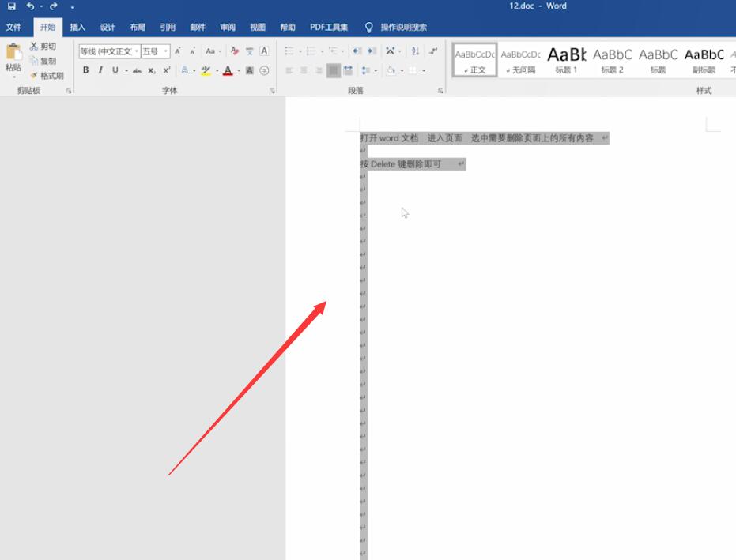This screenshot has width=736, height=560.
Task: Click the 格式刷 (Format Painter) button
Action: point(47,76)
